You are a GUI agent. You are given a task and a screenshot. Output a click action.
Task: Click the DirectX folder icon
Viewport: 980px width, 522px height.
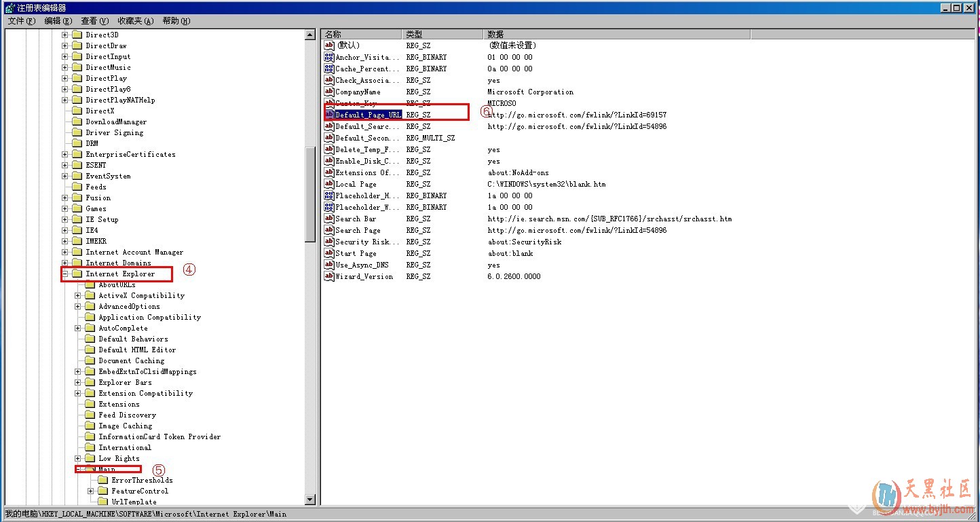point(77,111)
